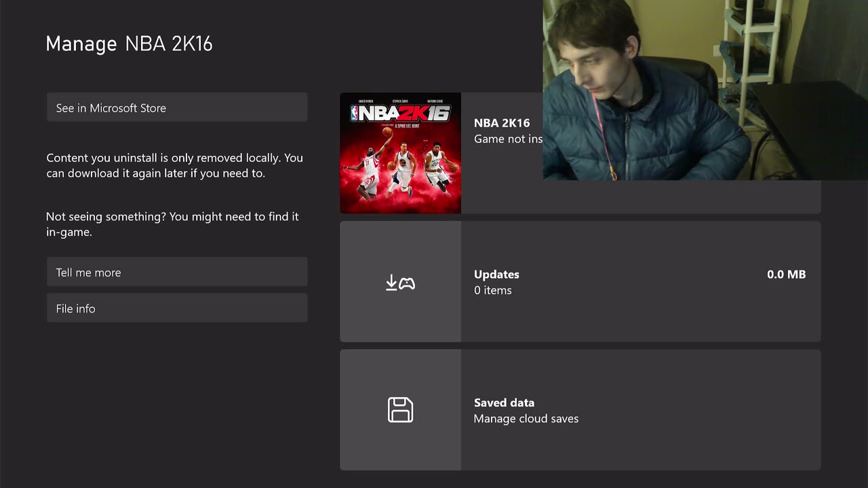Click the 'Not seeing something?' info text
The height and width of the screenshot is (488, 868).
[172, 224]
